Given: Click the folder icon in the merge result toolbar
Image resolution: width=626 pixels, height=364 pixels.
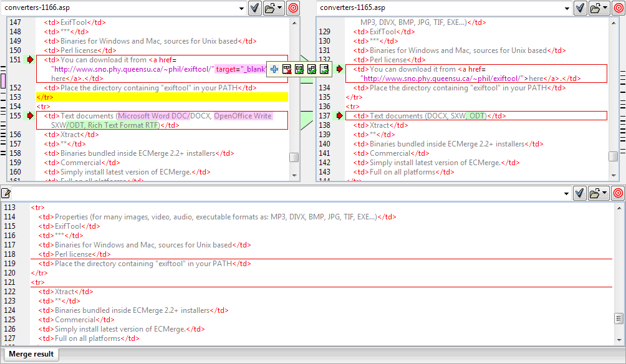Looking at the screenshot, I should point(595,193).
